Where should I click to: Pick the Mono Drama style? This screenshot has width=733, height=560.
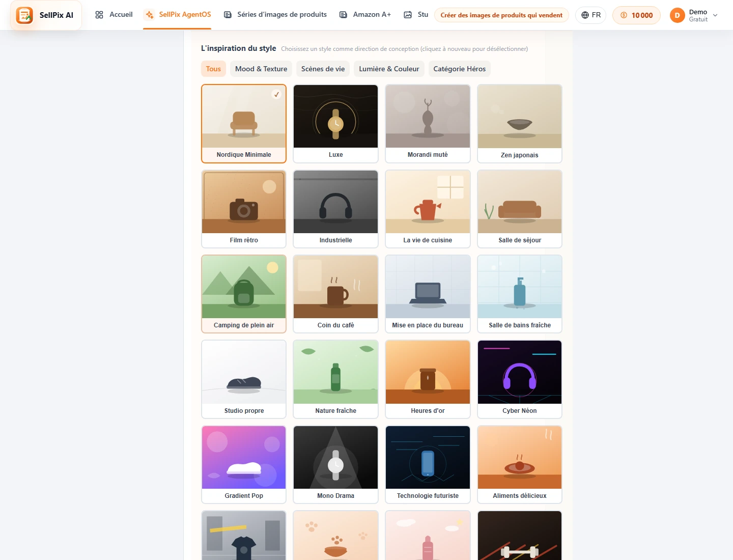coord(336,465)
